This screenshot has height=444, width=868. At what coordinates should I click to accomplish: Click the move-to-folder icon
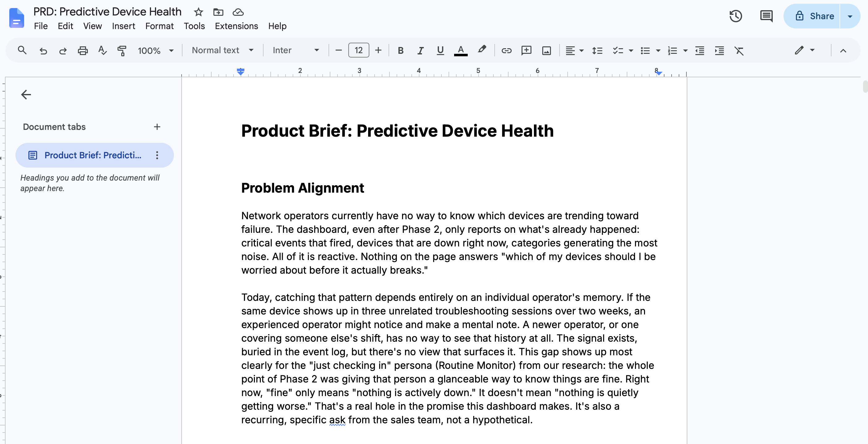[218, 12]
